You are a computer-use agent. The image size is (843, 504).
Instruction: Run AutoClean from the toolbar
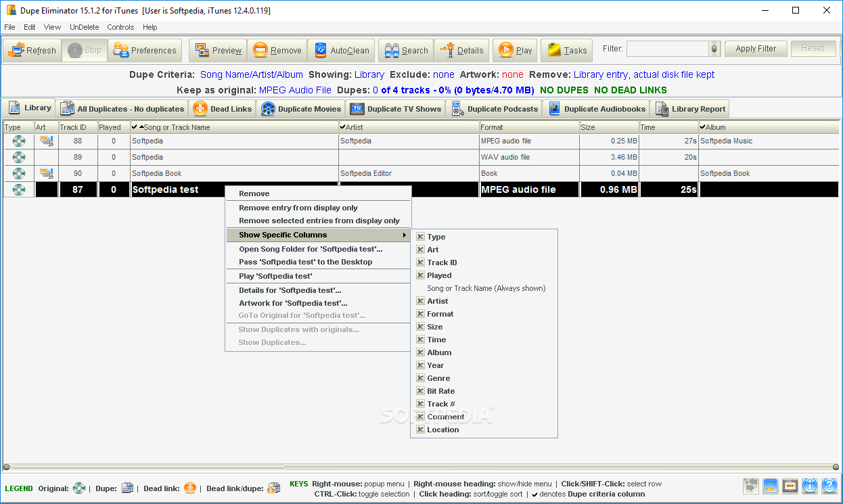[x=341, y=50]
